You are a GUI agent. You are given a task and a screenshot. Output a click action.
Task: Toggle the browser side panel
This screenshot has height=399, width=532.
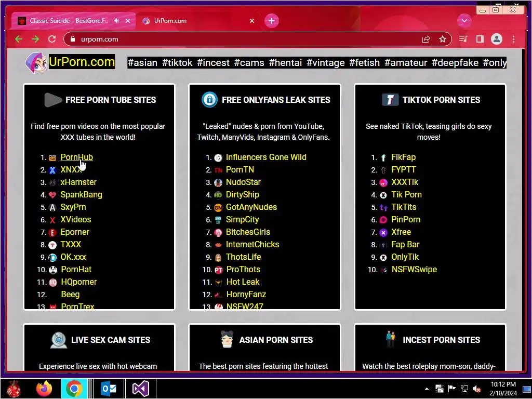(480, 39)
